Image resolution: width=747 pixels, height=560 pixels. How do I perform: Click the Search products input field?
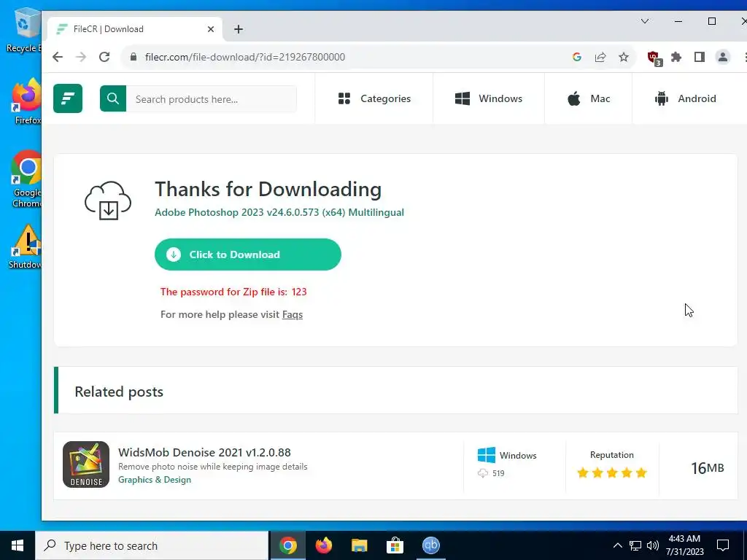click(211, 99)
